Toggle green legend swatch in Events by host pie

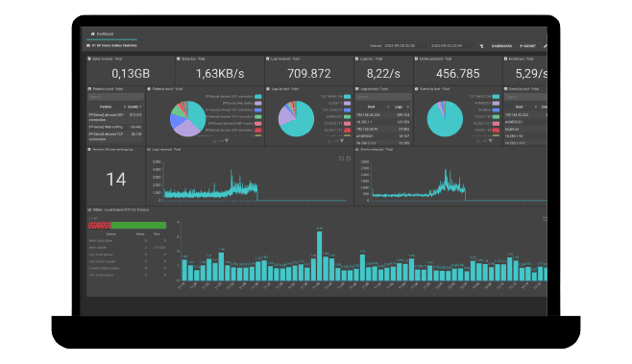[496, 117]
